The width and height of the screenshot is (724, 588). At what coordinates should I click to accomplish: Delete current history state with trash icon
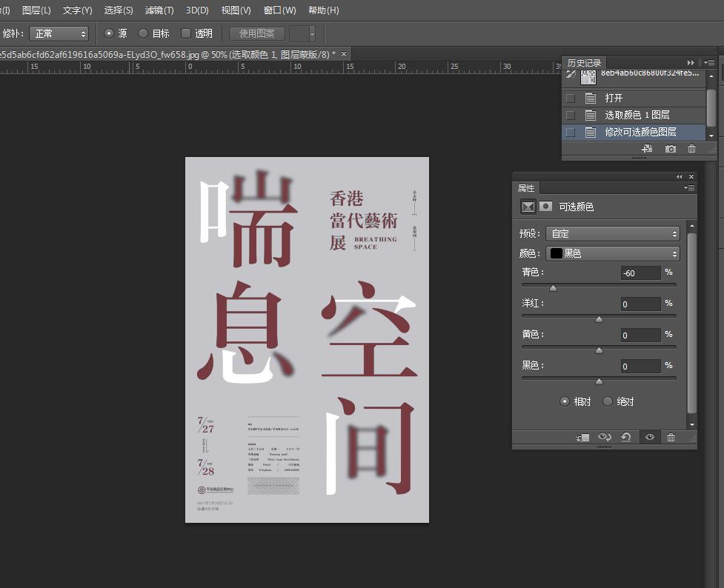click(691, 148)
